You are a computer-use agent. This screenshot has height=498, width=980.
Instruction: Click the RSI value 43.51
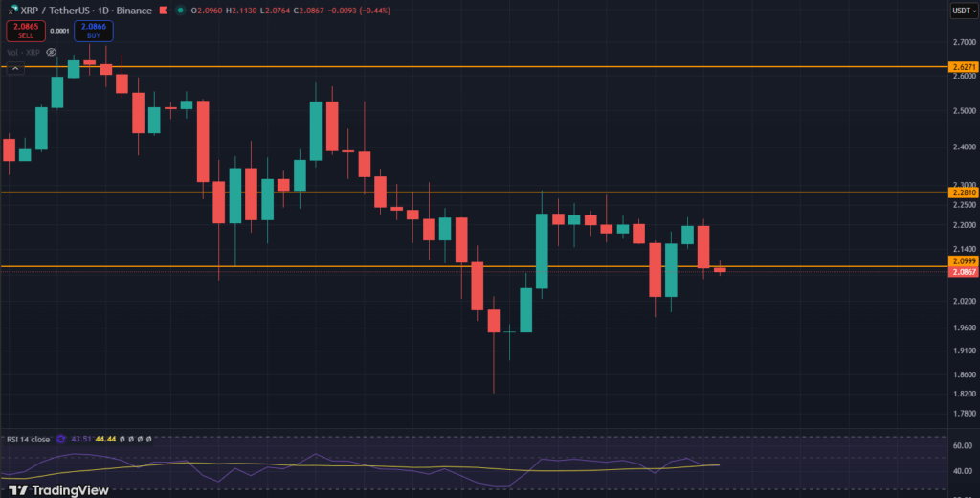pos(81,440)
